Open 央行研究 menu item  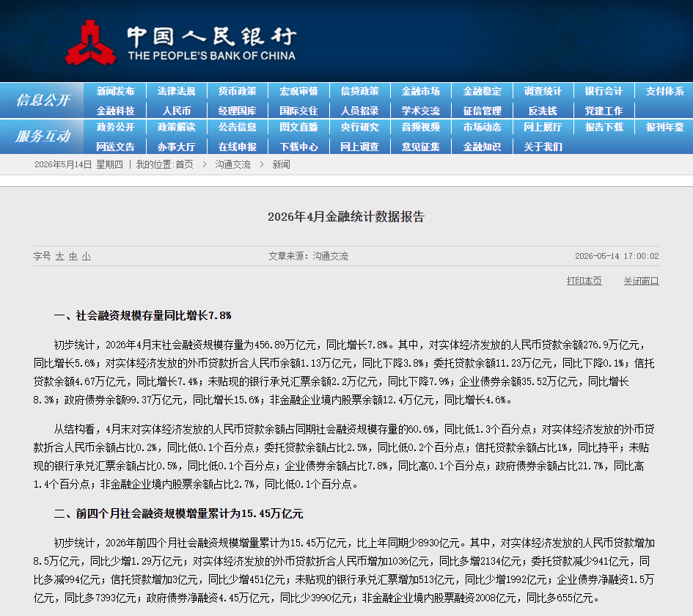coord(360,127)
